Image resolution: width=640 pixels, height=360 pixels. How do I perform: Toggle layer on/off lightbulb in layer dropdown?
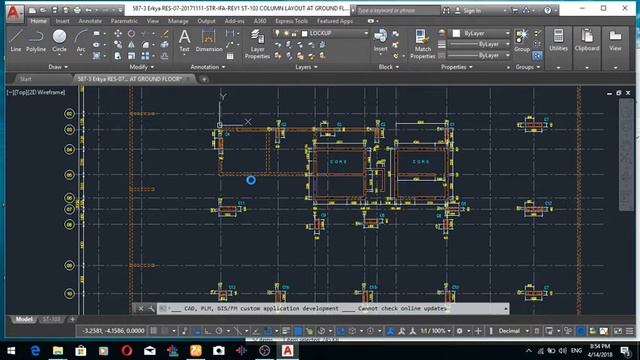[x=277, y=33]
